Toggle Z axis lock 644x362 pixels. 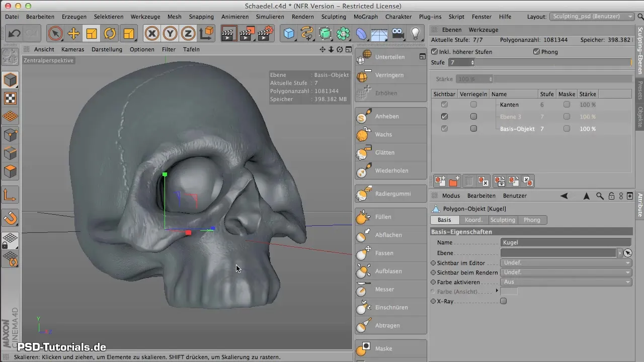(188, 34)
